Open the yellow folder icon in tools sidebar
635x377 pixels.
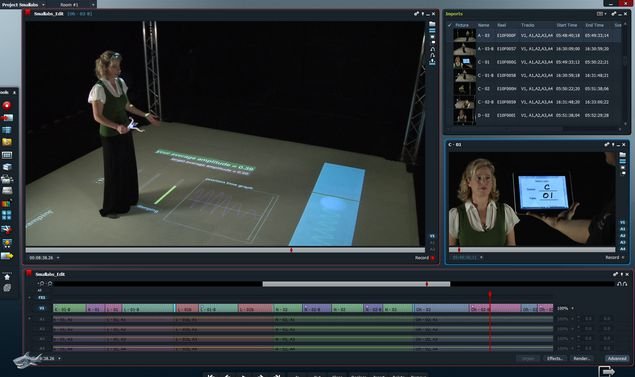[x=6, y=142]
